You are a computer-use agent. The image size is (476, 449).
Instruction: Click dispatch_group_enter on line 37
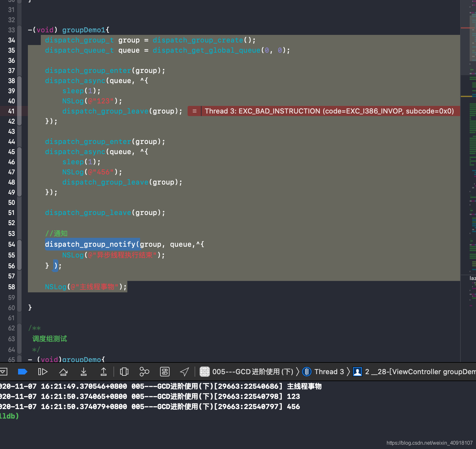coord(88,71)
